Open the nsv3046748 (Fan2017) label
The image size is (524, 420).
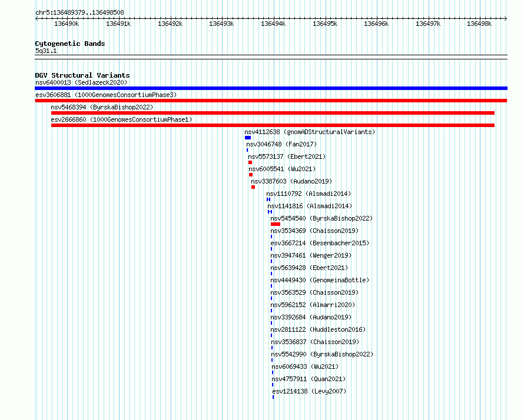(x=281, y=144)
